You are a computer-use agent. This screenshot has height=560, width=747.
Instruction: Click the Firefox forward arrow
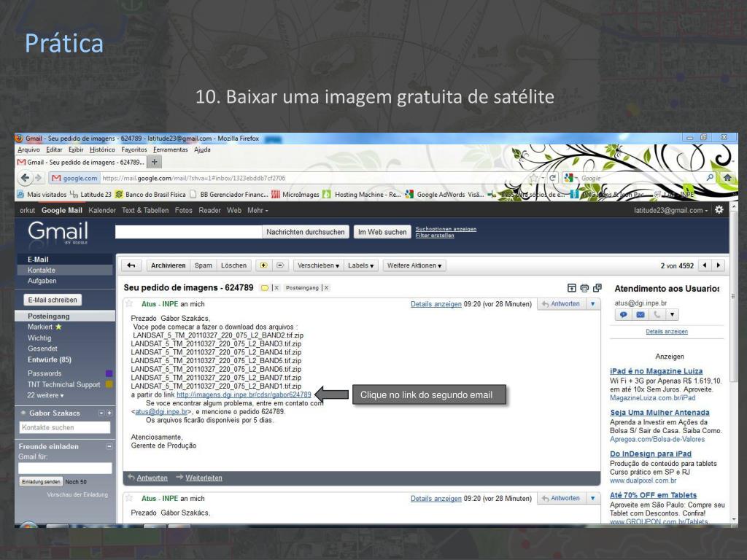pos(38,178)
